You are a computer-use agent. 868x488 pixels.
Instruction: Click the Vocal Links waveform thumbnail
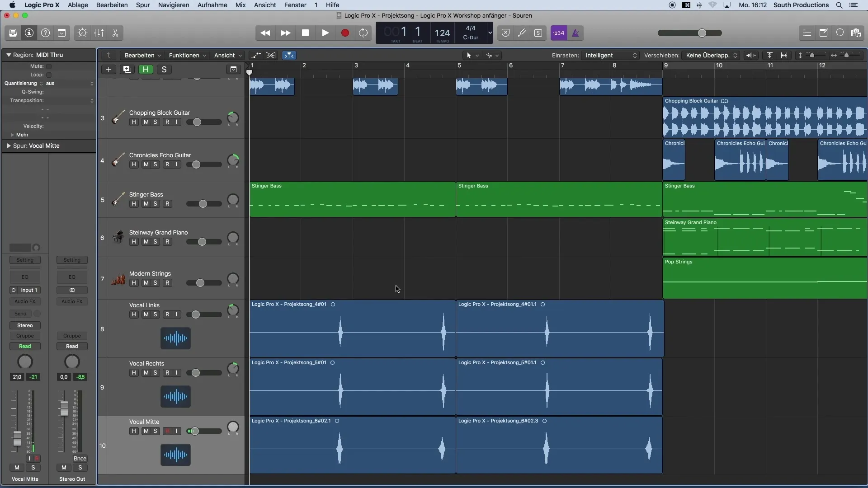click(176, 337)
